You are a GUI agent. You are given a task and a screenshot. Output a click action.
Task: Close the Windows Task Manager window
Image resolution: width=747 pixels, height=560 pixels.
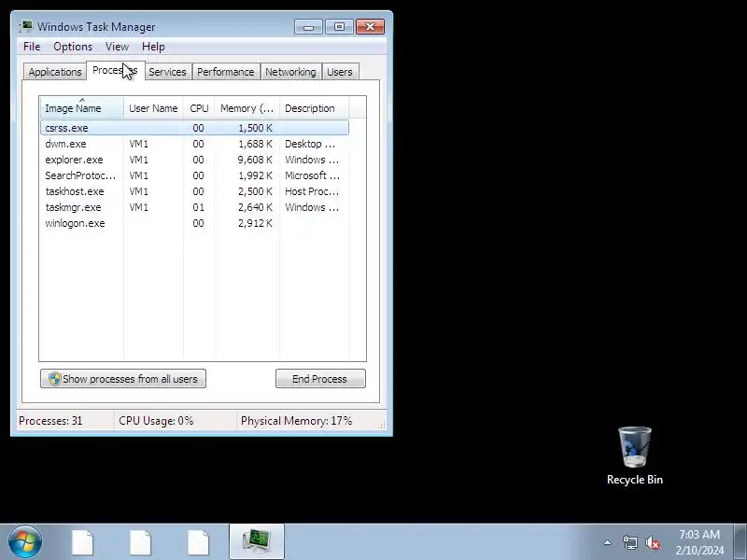(x=370, y=27)
